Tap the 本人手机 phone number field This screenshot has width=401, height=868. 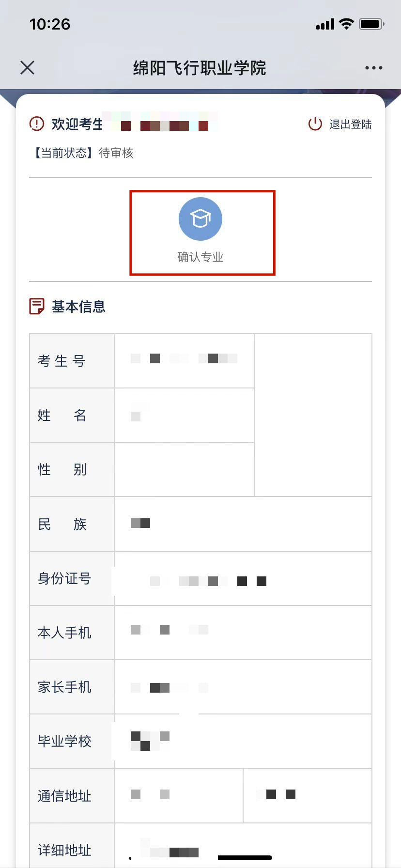[x=242, y=633]
